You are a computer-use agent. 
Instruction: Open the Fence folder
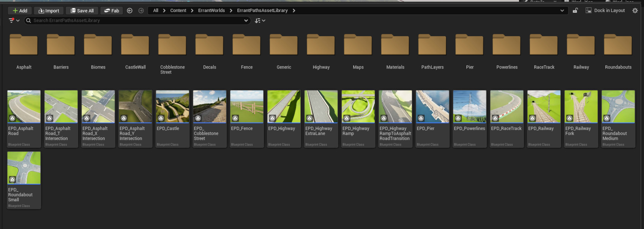tap(246, 45)
